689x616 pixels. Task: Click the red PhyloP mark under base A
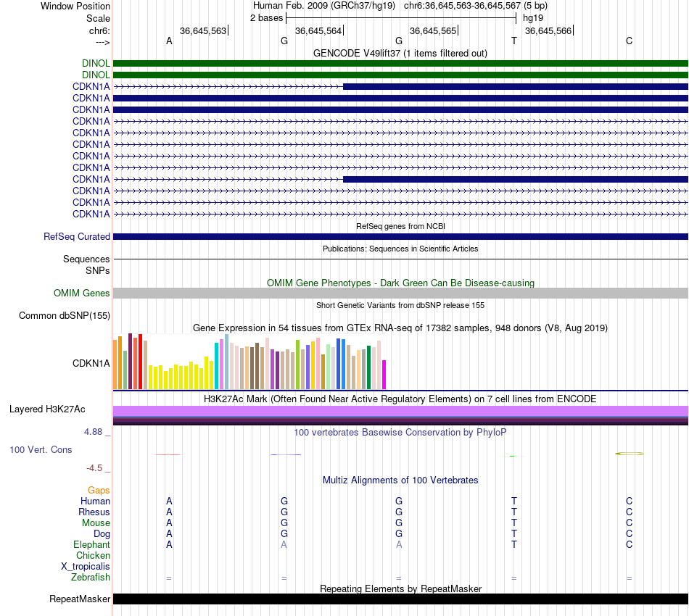coord(168,455)
